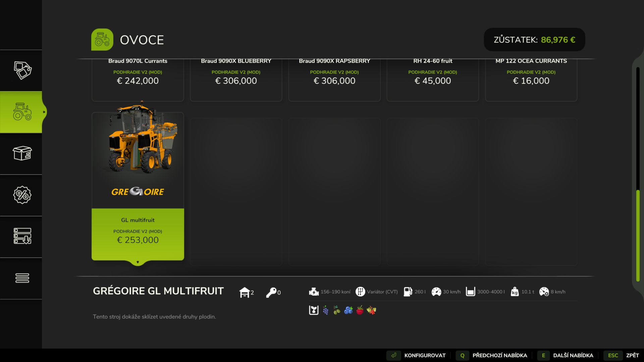
Task: Click the 10.1 t weight icon
Action: [515, 292]
